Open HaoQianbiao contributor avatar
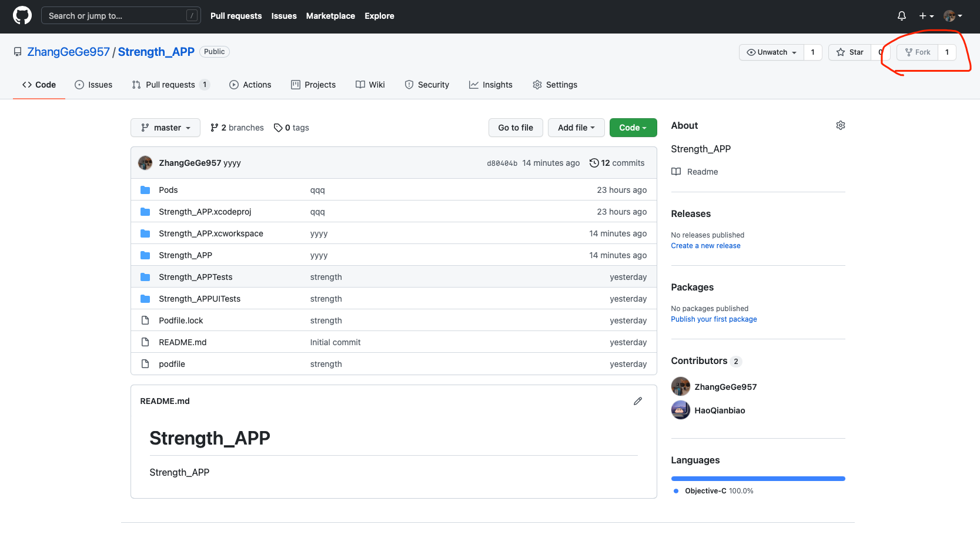 click(681, 410)
